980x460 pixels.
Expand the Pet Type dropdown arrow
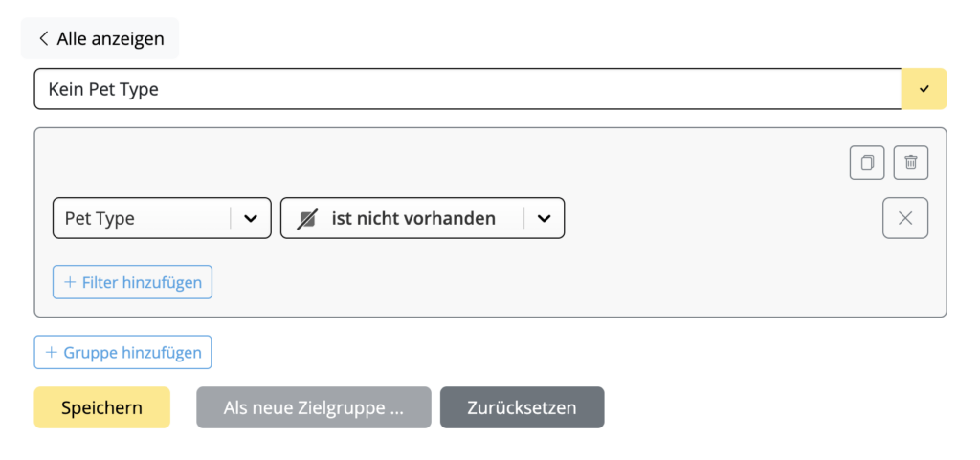tap(251, 218)
